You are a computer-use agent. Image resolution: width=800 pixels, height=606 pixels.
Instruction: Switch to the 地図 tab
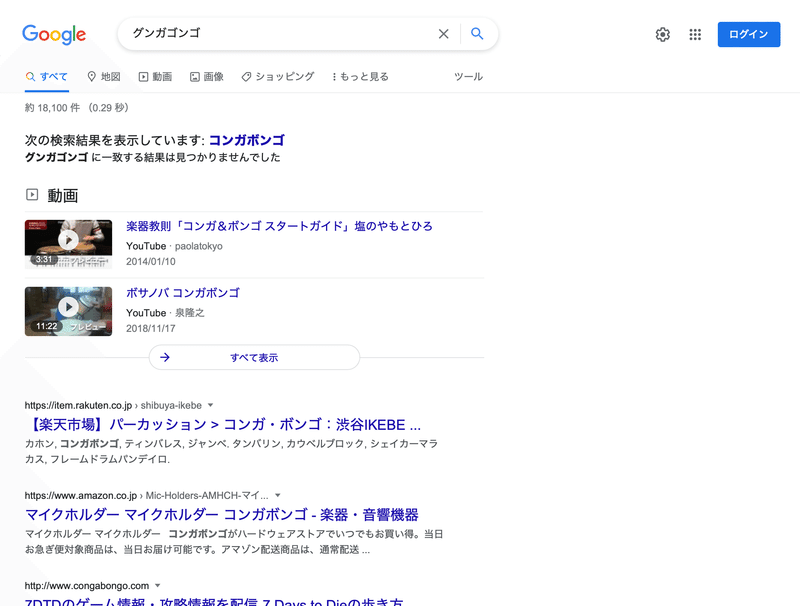click(x=104, y=77)
